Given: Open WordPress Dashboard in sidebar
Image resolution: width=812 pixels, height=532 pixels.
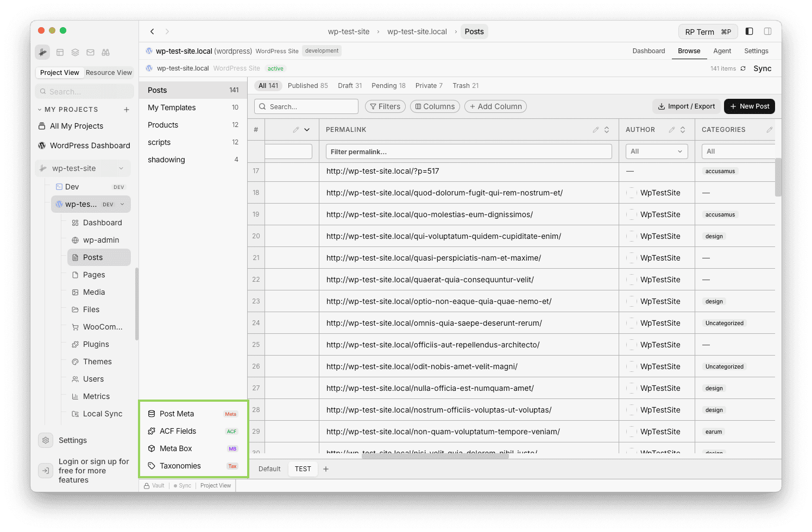Looking at the screenshot, I should [84, 145].
